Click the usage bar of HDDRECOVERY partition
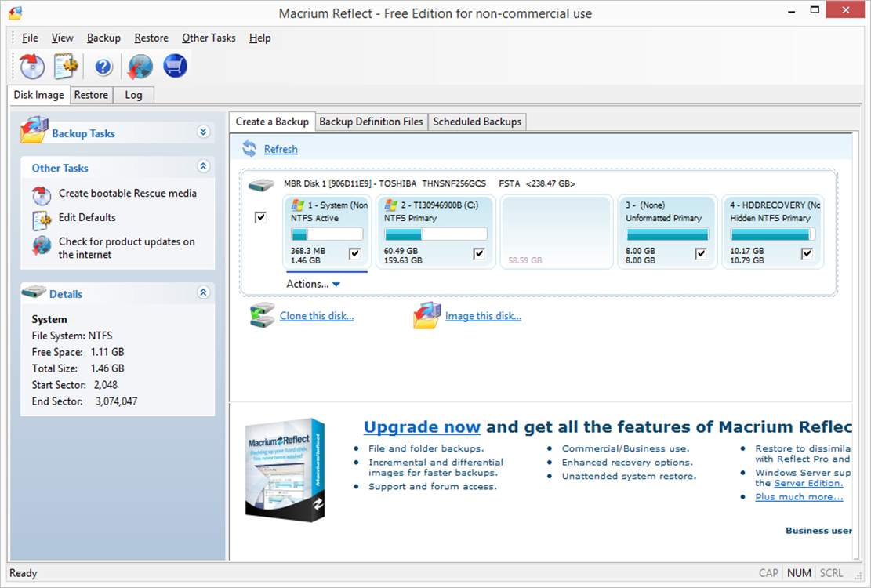The image size is (871, 588). (773, 234)
